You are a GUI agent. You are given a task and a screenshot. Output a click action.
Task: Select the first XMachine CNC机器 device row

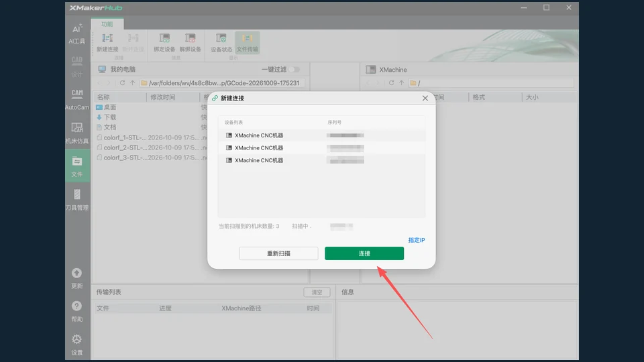point(321,135)
